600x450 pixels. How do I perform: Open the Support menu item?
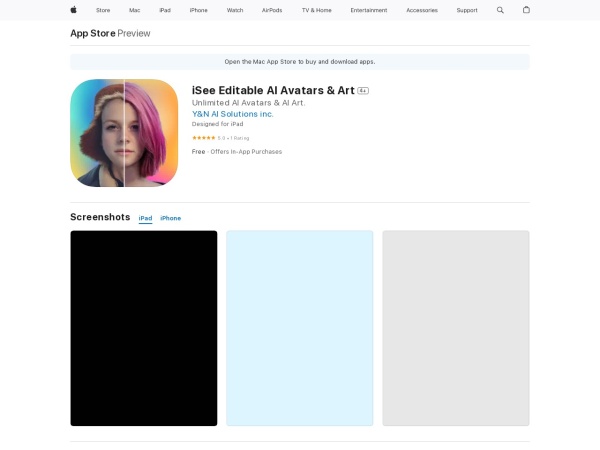click(x=467, y=10)
